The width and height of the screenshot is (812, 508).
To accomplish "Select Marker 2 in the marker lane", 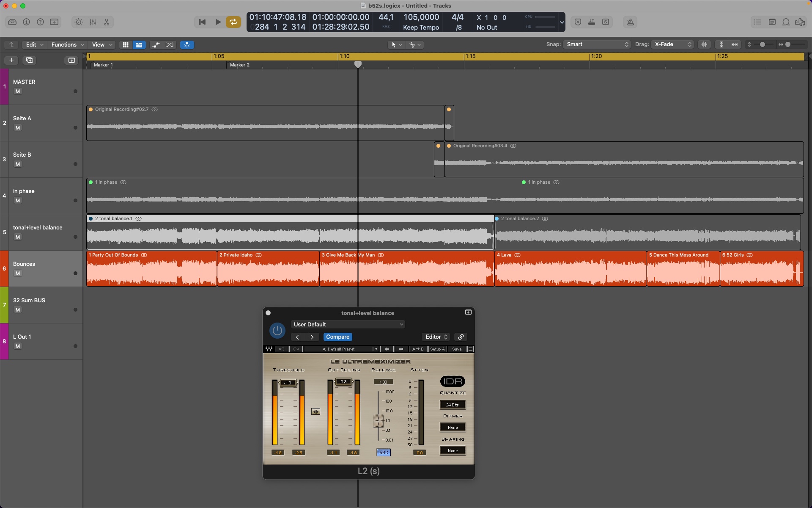I will (x=240, y=65).
